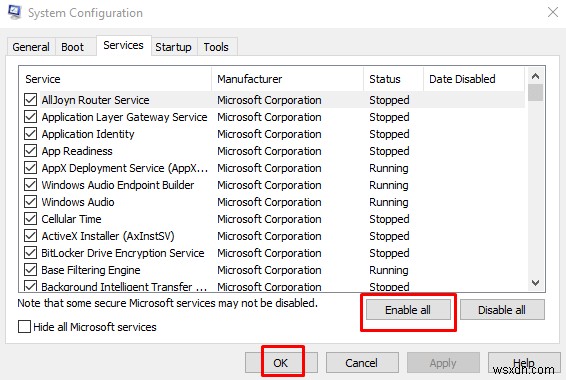The width and height of the screenshot is (566, 380).
Task: Open the Tools tab
Action: [216, 47]
